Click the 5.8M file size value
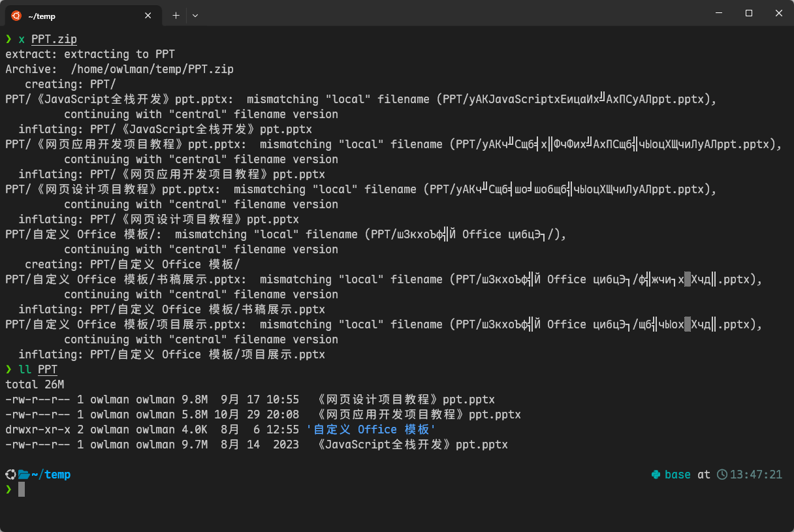The image size is (794, 532). click(x=195, y=415)
